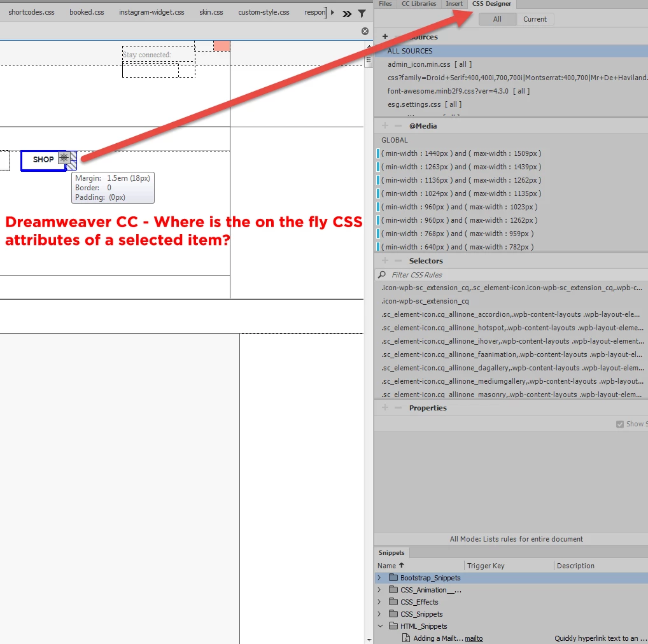Switch to the CC Libraries panel tab
Image resolution: width=648 pixels, height=644 pixels.
(419, 4)
